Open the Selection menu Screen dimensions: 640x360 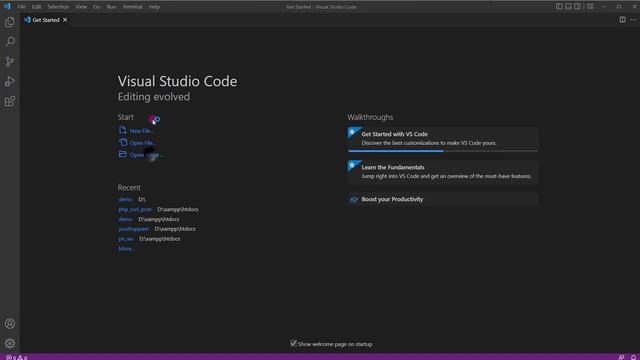click(58, 7)
